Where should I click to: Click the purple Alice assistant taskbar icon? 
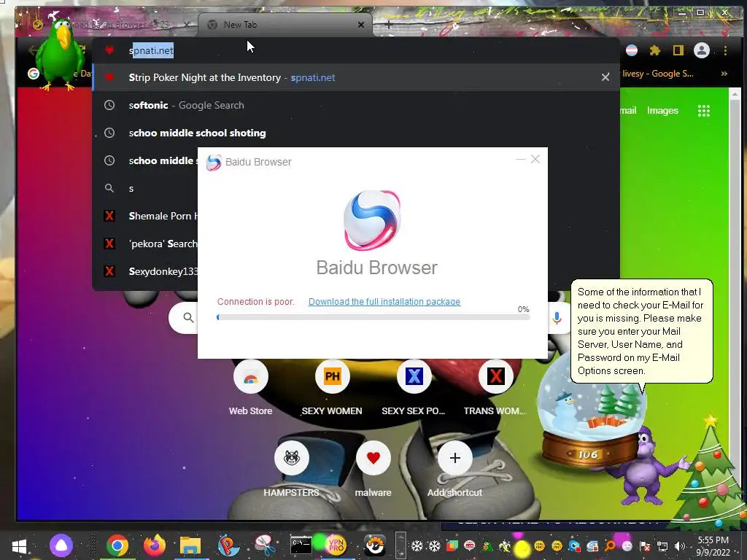[x=61, y=545]
